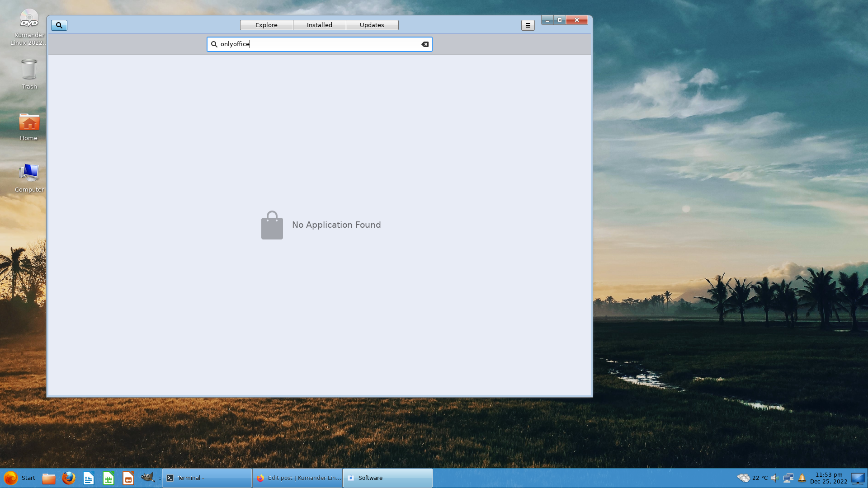Switch to the Installed tab
This screenshot has width=868, height=488.
click(319, 25)
